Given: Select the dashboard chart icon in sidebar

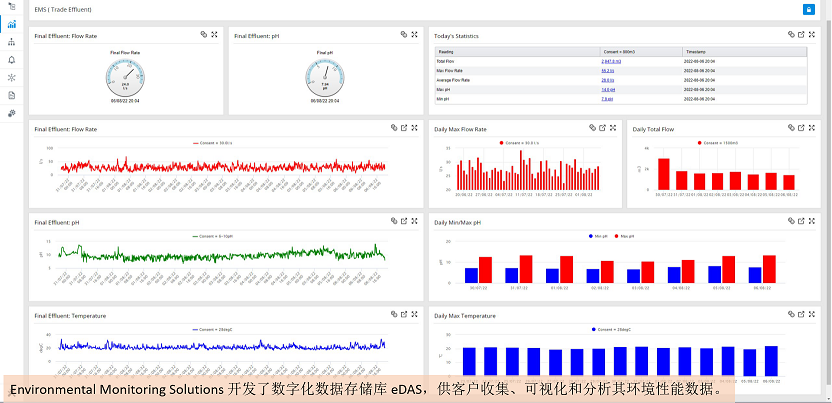Looking at the screenshot, I should (x=11, y=23).
